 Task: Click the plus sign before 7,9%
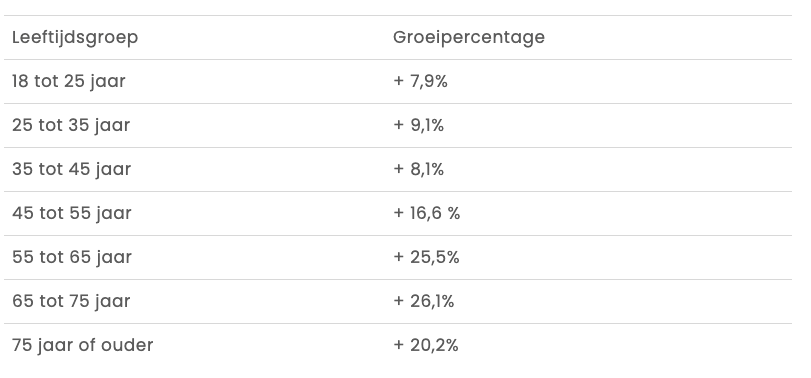pos(398,82)
